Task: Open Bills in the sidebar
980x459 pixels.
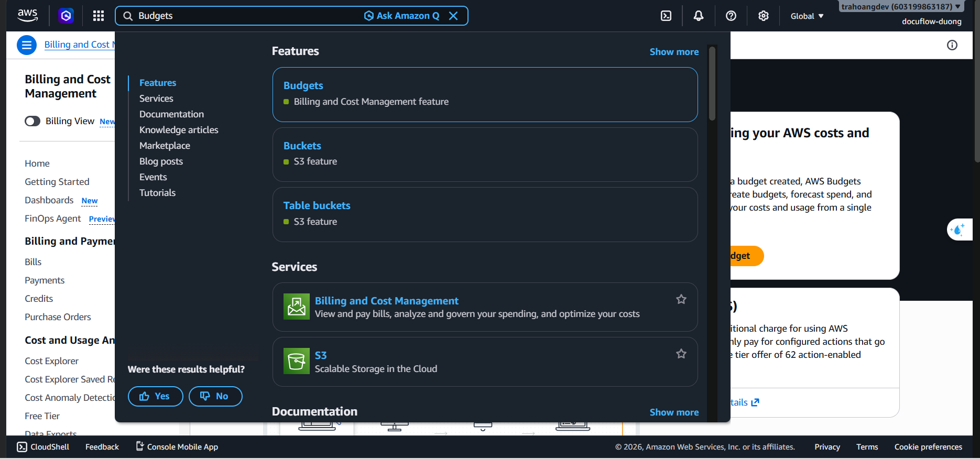Action: pyautogui.click(x=33, y=262)
